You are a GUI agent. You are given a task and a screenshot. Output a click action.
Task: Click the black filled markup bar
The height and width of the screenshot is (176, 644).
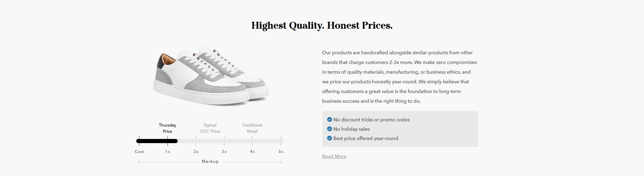tap(157, 141)
